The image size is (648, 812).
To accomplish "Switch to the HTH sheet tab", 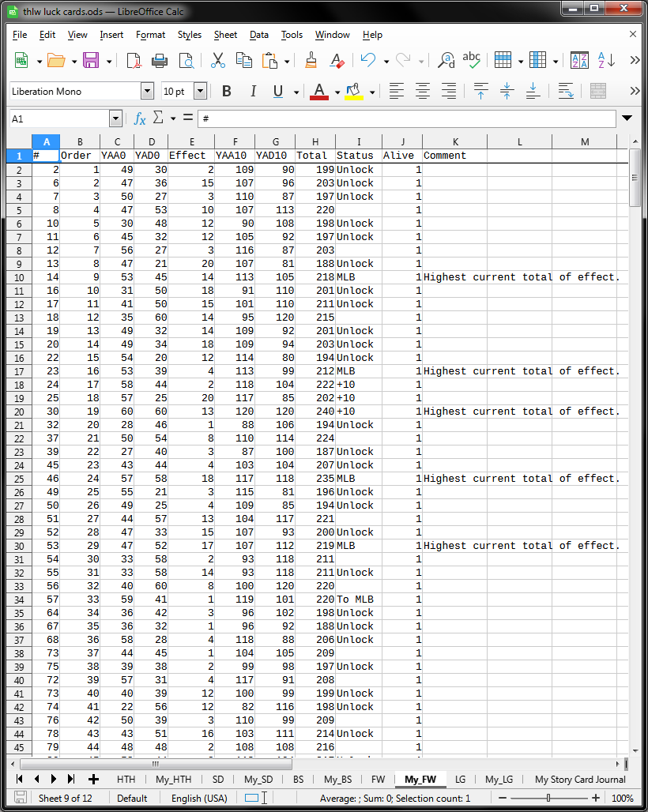I will 126,780.
